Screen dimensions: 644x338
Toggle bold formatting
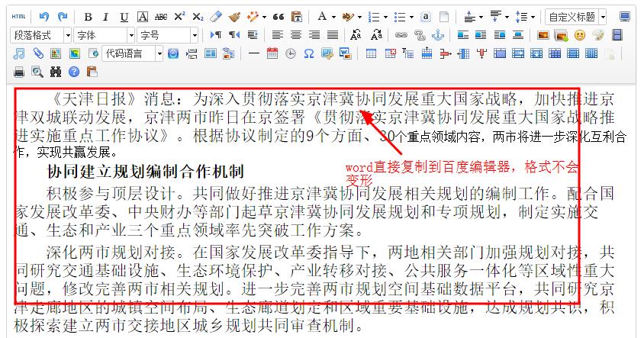coord(88,16)
